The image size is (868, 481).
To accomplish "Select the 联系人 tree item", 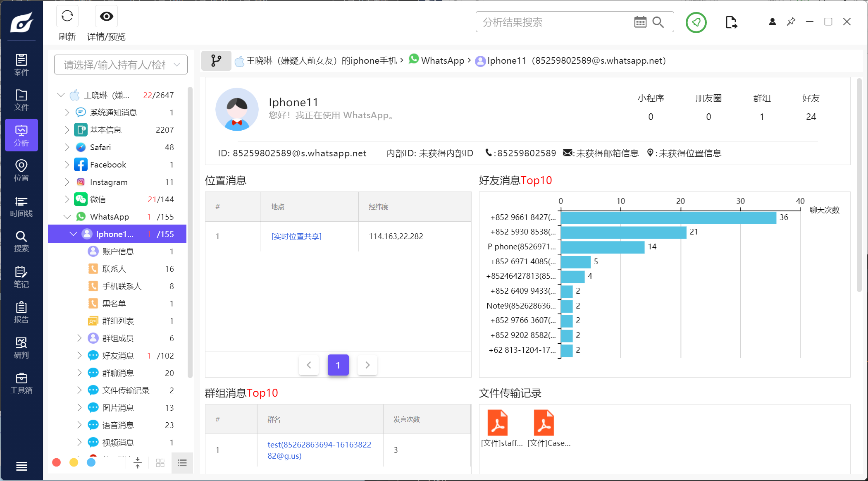I will coord(114,269).
